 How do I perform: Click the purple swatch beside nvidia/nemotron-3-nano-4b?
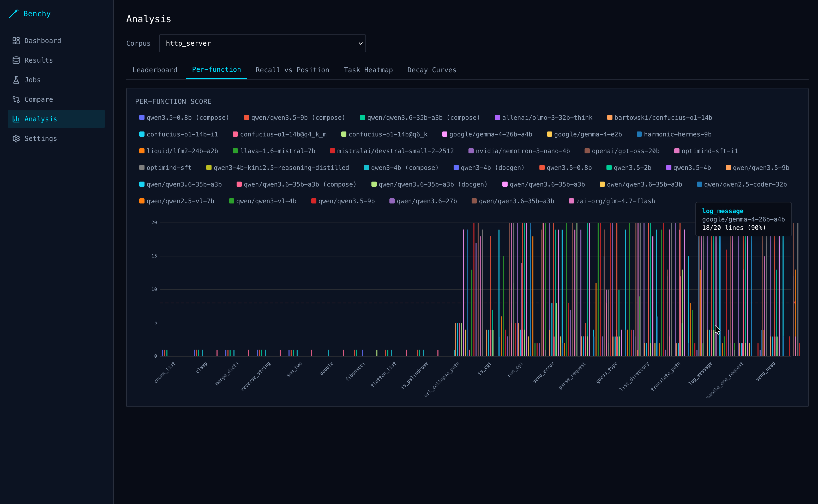[471, 151]
